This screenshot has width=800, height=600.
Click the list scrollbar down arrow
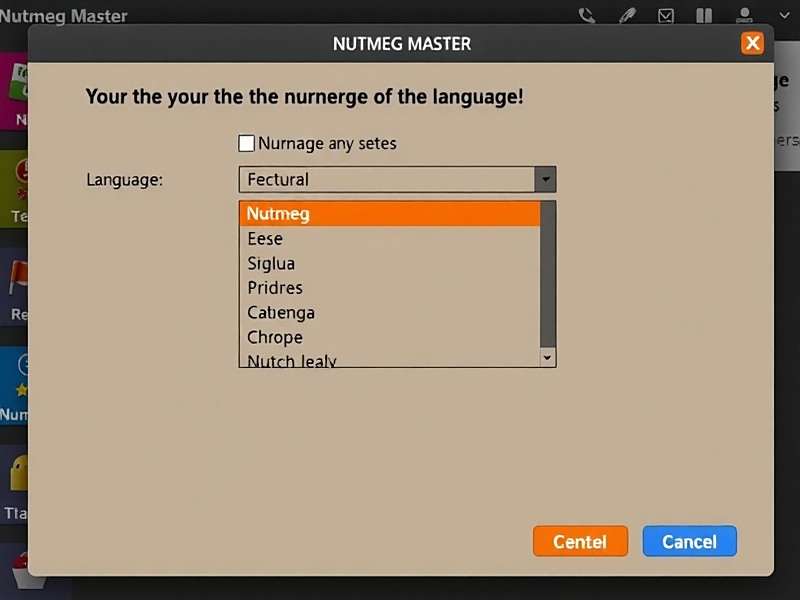546,357
